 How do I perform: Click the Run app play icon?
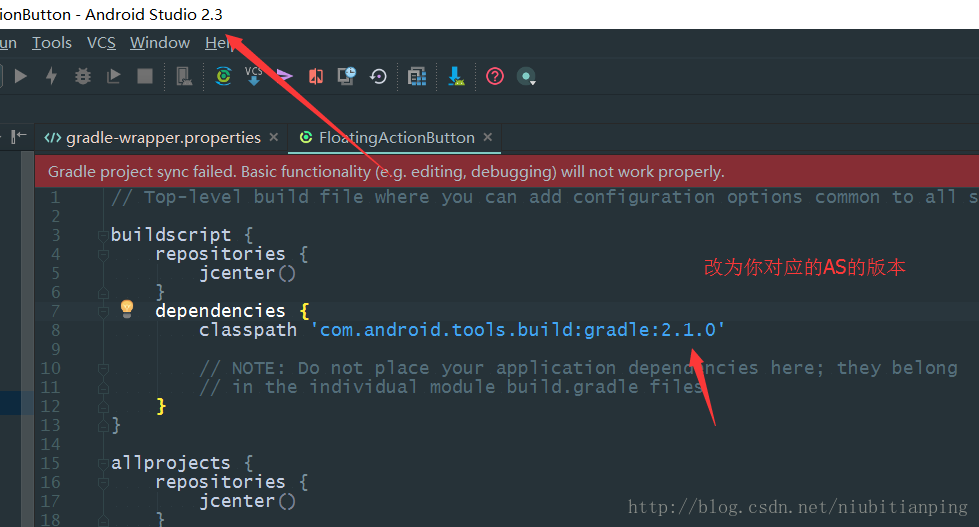[x=21, y=76]
